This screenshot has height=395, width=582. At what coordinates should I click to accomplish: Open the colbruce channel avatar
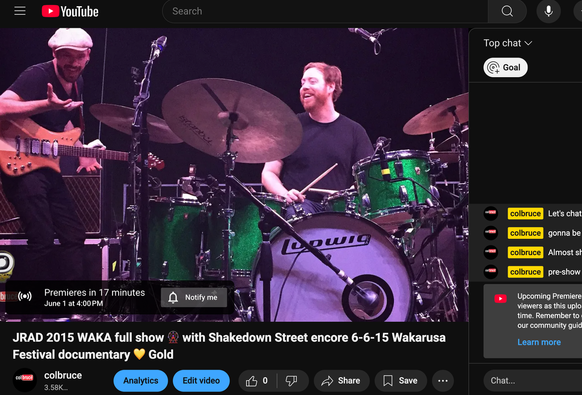pos(24,380)
